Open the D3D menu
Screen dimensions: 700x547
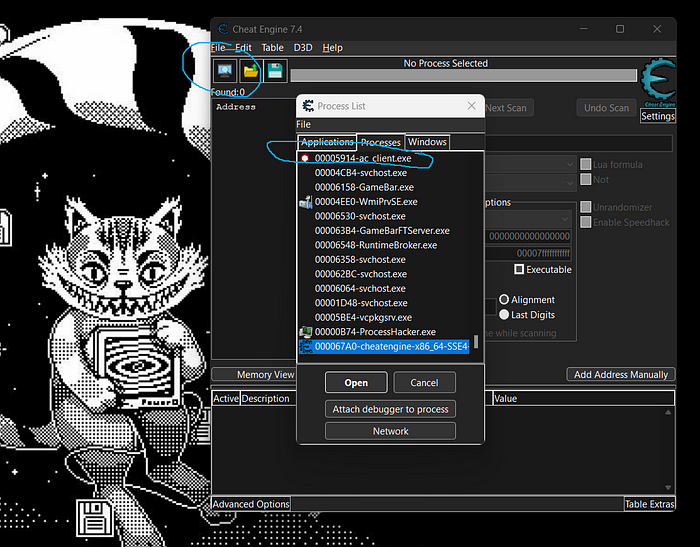point(303,47)
